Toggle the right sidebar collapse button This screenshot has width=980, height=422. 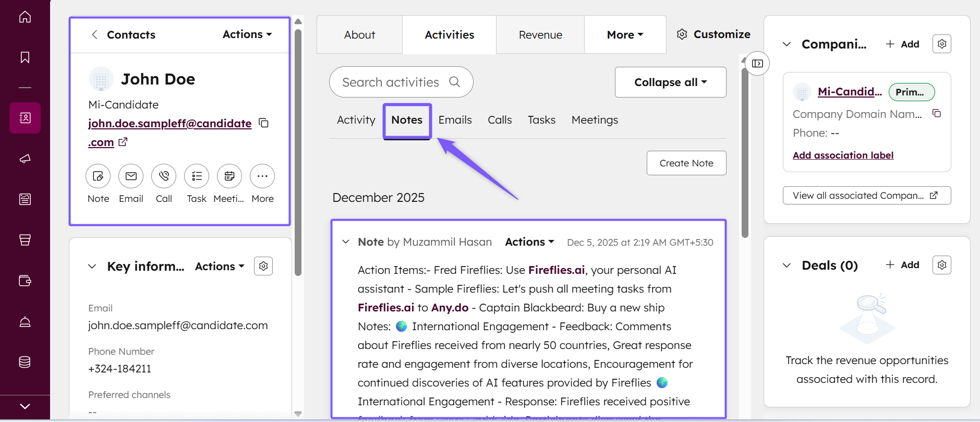tap(757, 64)
